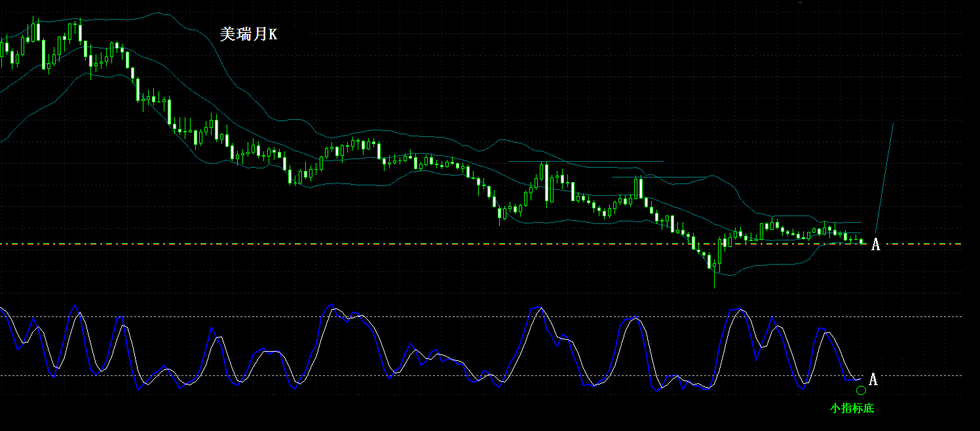Click the A label beside the oscillator line
The height and width of the screenshot is (431, 980).
[x=873, y=379]
